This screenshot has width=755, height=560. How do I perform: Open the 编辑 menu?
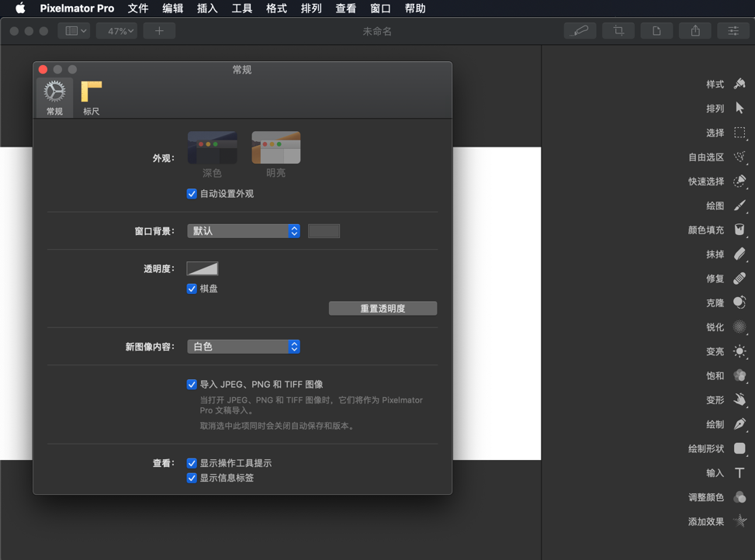(x=173, y=9)
